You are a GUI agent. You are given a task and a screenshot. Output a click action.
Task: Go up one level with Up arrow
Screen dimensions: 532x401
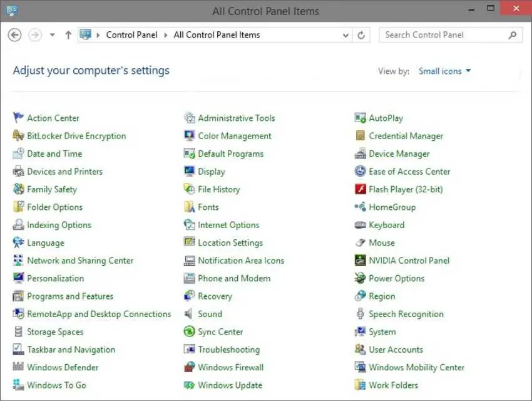coord(68,34)
